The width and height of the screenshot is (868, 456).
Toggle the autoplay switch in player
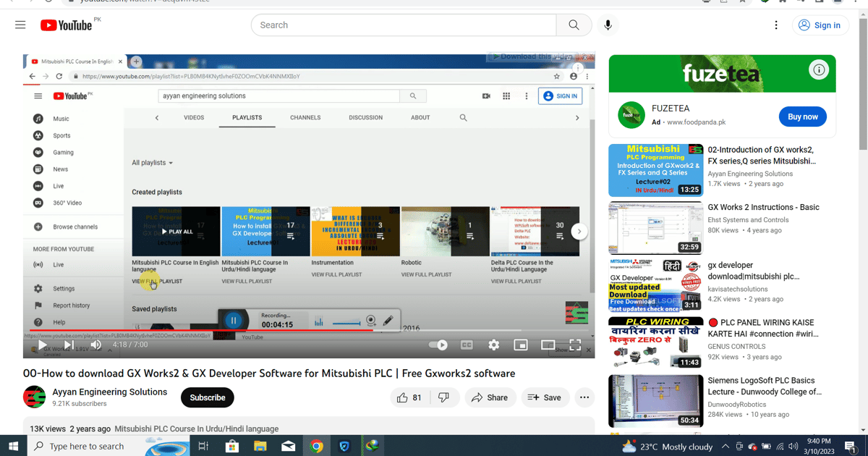(x=438, y=345)
